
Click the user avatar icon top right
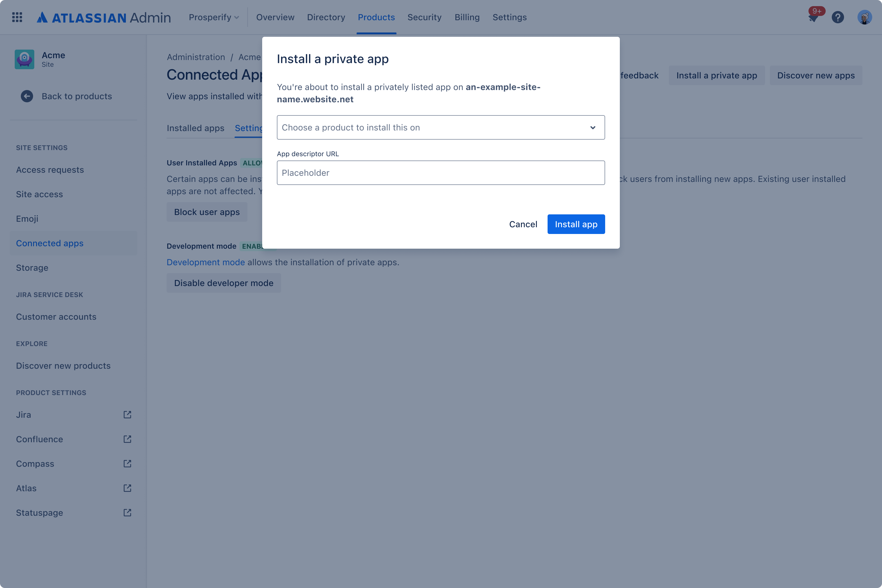pos(864,17)
